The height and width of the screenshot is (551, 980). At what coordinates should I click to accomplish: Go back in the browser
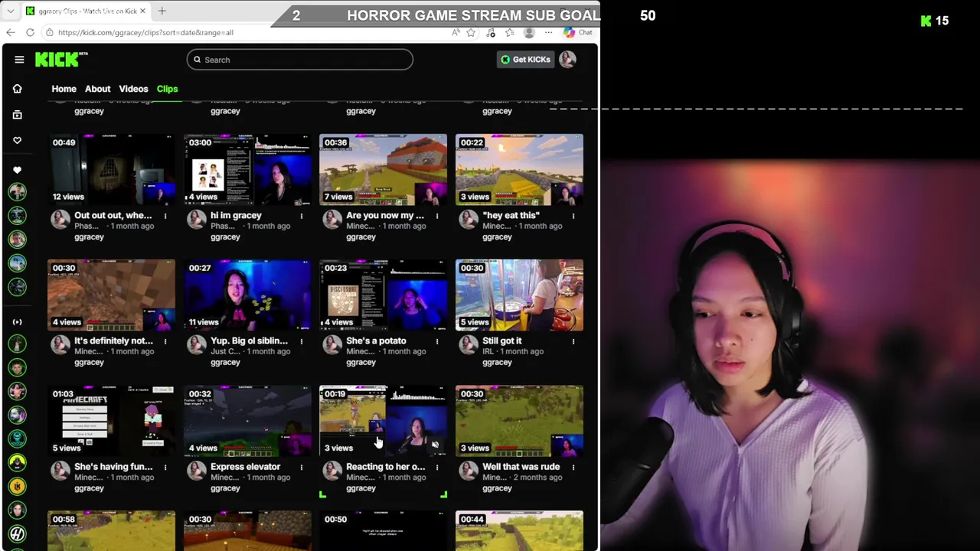click(x=10, y=32)
